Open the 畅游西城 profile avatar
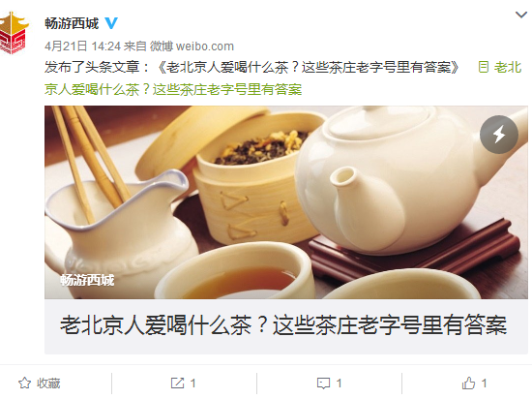The height and width of the screenshot is (399, 532). 14,33
